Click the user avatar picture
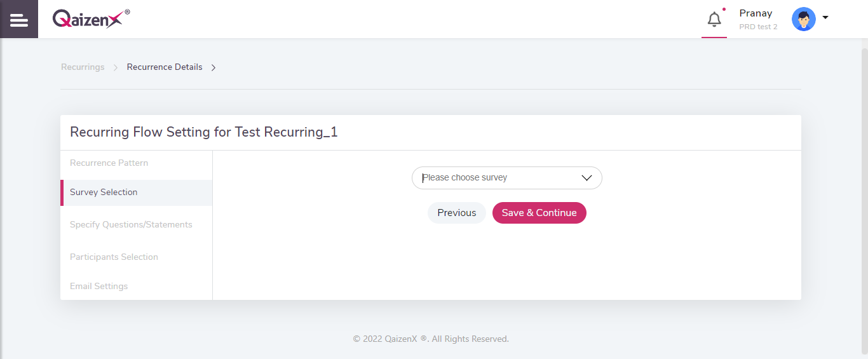 [x=803, y=19]
